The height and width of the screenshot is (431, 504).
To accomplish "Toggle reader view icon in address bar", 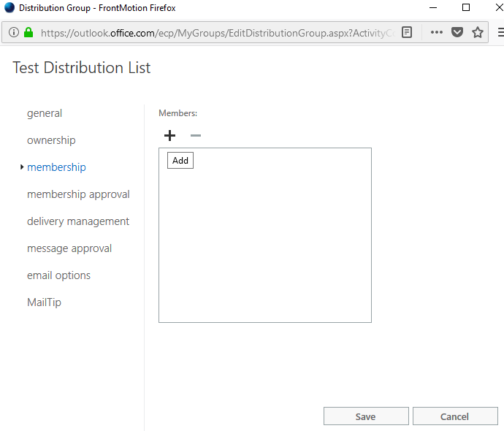I will pos(407,33).
